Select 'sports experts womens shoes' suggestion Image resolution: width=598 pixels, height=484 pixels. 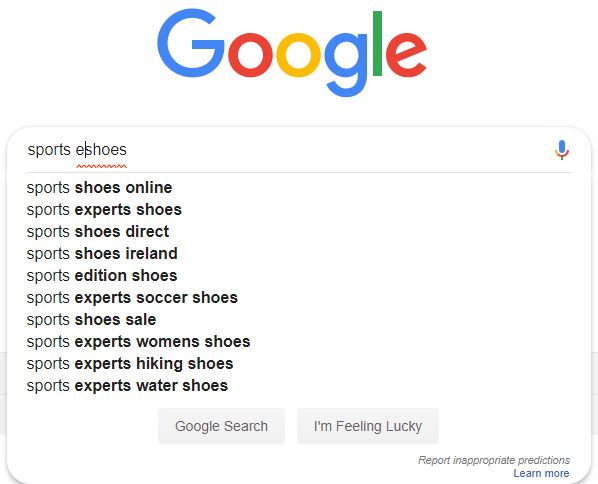point(299,342)
